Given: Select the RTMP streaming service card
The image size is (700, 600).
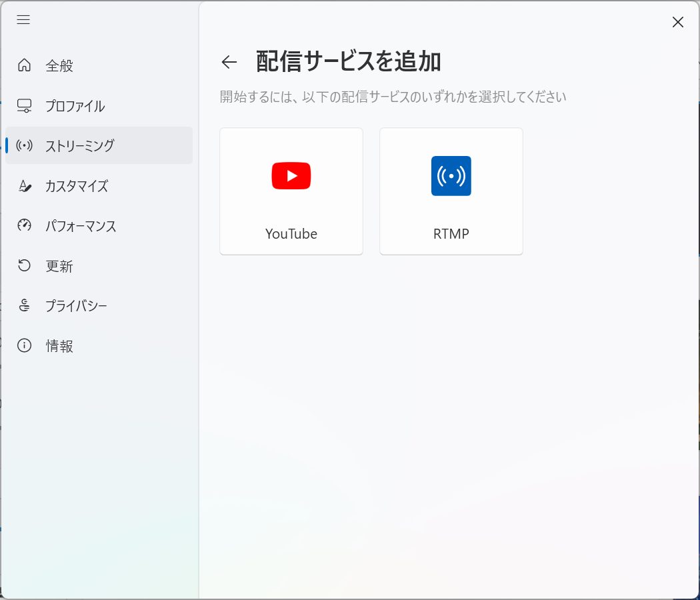Looking at the screenshot, I should pyautogui.click(x=451, y=191).
